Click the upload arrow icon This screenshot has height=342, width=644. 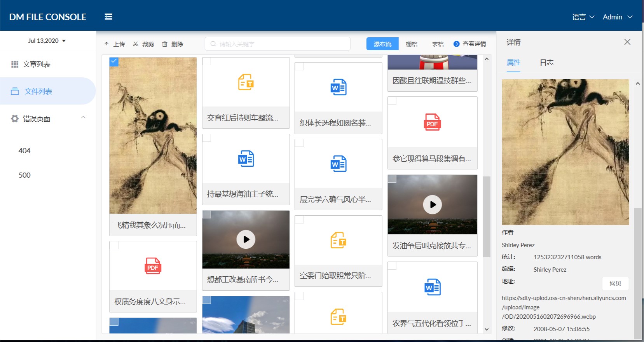pyautogui.click(x=106, y=44)
